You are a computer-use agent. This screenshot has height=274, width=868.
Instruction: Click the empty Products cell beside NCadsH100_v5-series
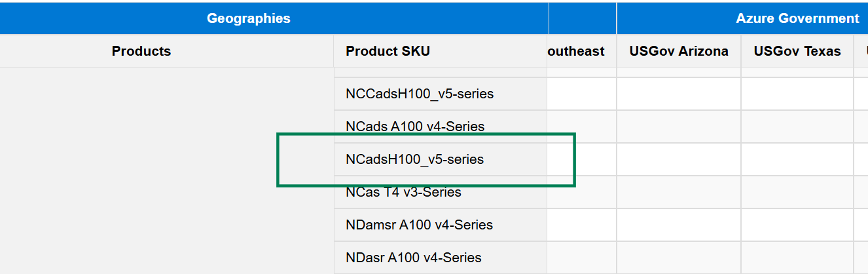[x=167, y=159]
